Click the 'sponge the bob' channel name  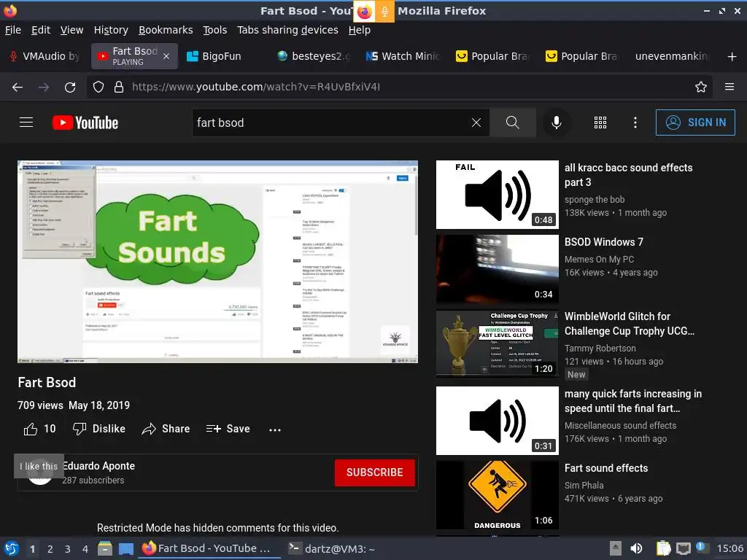(x=594, y=200)
